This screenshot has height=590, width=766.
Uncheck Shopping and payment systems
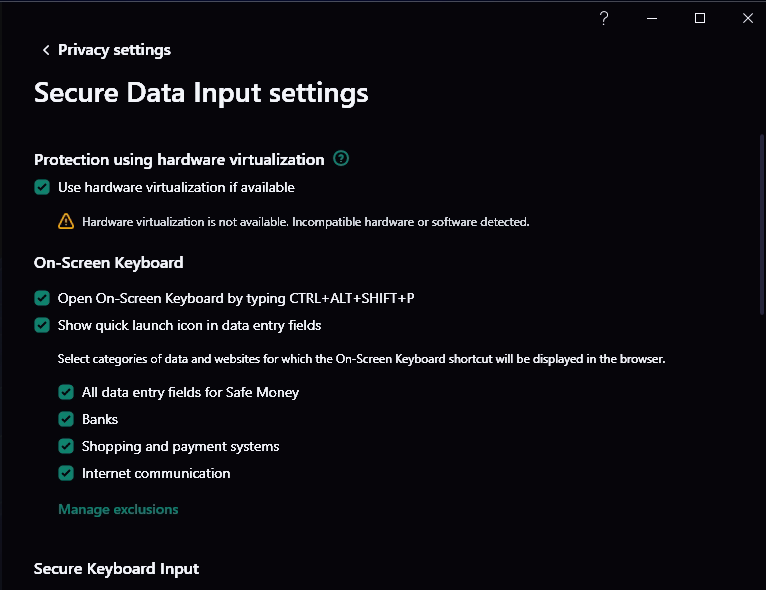[x=66, y=446]
